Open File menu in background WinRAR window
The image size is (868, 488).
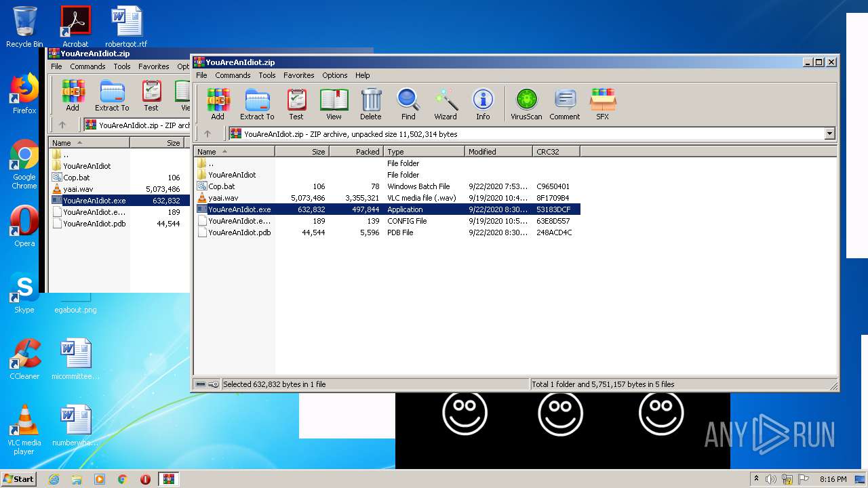(x=56, y=66)
